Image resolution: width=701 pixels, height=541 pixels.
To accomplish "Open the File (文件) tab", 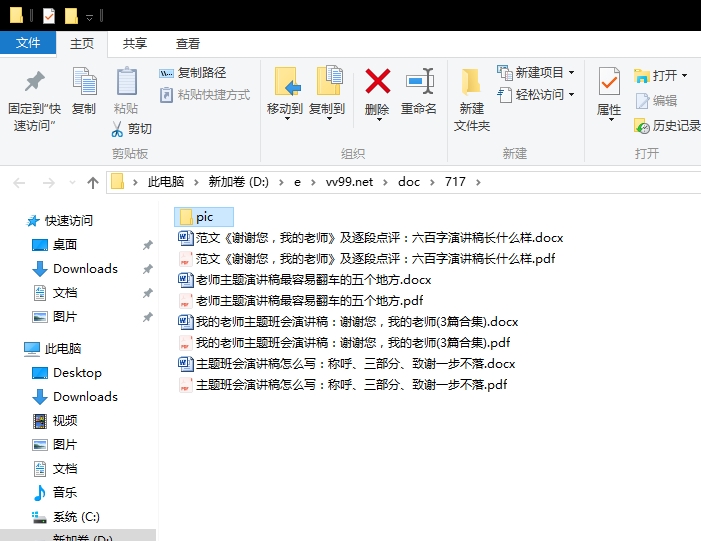I will point(28,43).
